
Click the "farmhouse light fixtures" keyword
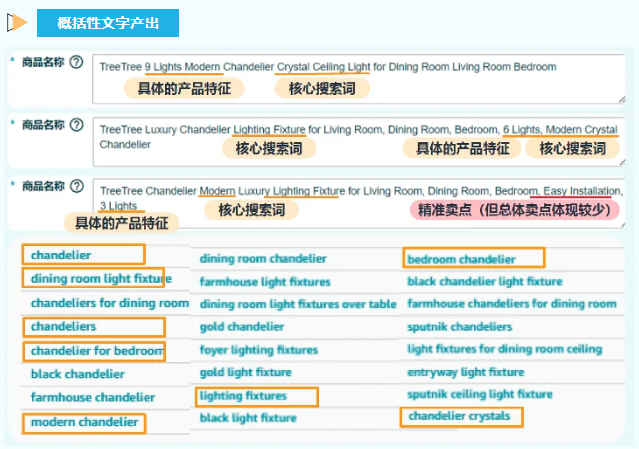click(264, 283)
